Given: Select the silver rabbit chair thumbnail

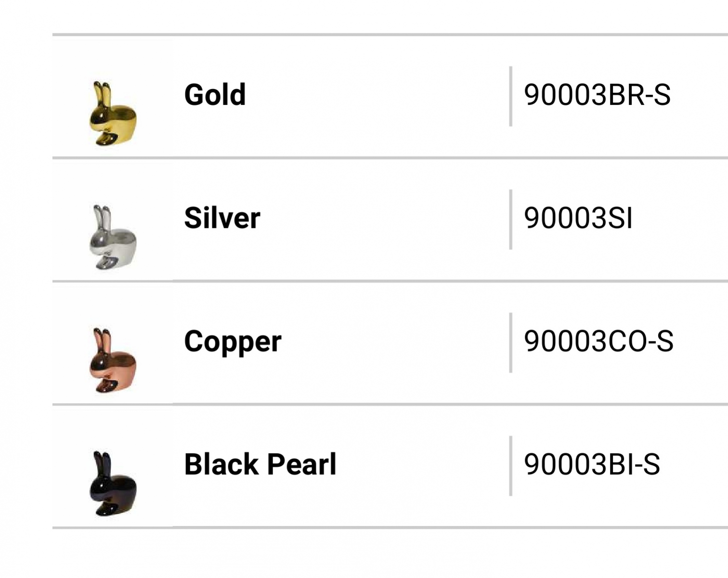Looking at the screenshot, I should click(x=113, y=237).
